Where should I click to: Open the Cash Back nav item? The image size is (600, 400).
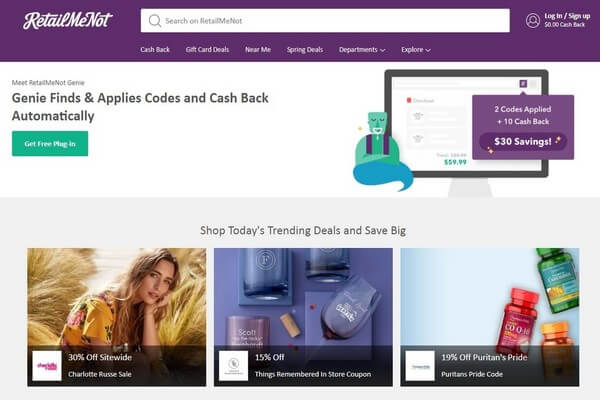[155, 50]
